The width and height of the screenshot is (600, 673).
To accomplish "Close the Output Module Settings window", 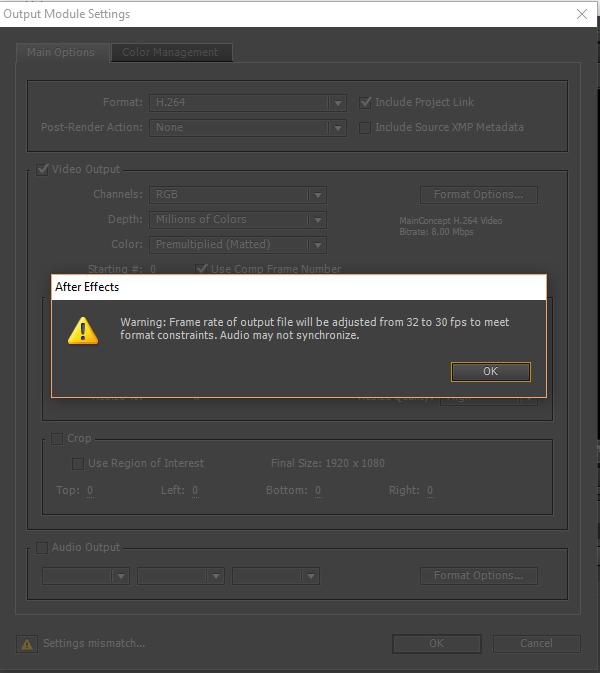I will (x=582, y=14).
